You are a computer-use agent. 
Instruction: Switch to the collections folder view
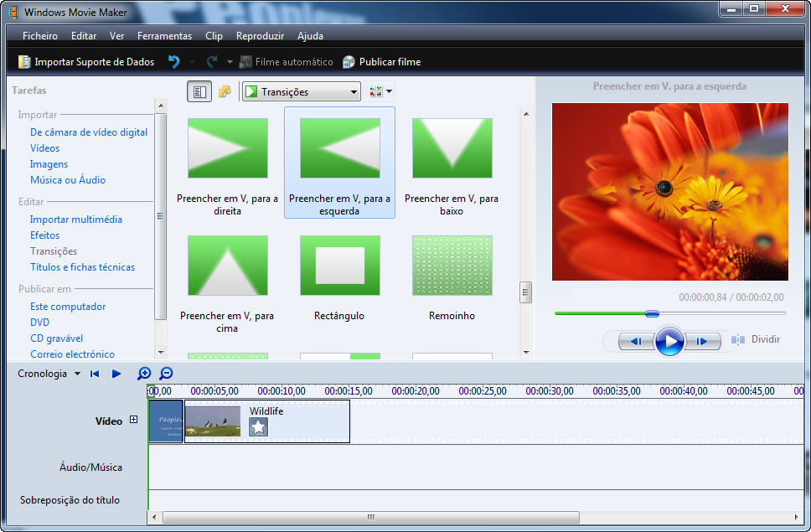coord(225,92)
